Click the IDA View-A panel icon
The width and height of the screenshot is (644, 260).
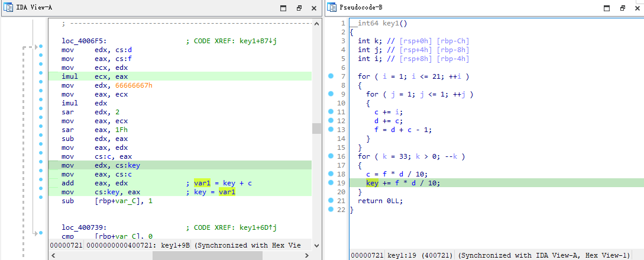pos(8,8)
